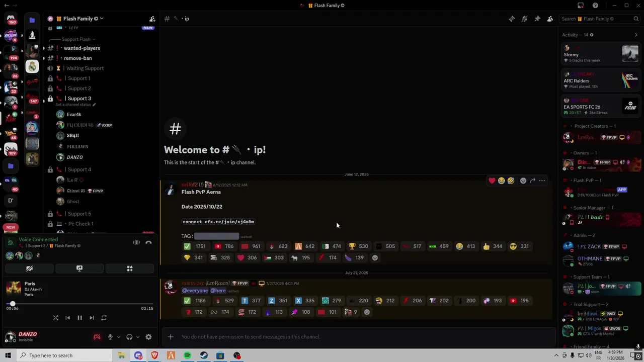This screenshot has height=362, width=644.
Task: Open User Settings gear
Action: (148, 337)
